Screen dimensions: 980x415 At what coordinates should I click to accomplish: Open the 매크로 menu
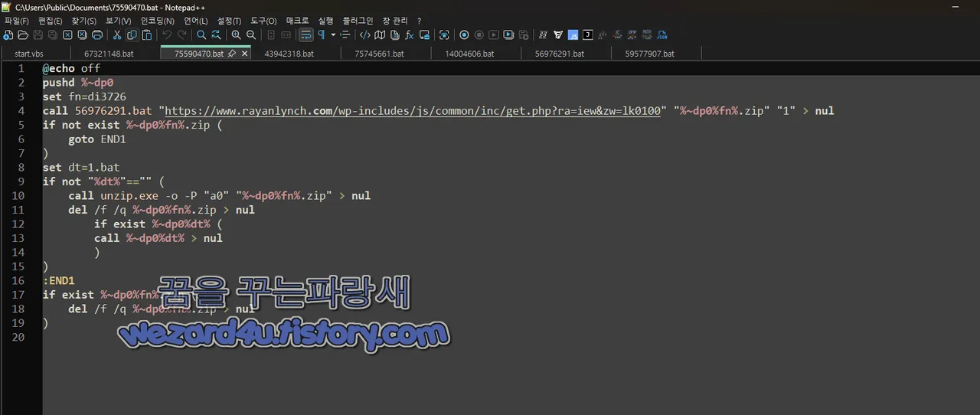[x=297, y=21]
